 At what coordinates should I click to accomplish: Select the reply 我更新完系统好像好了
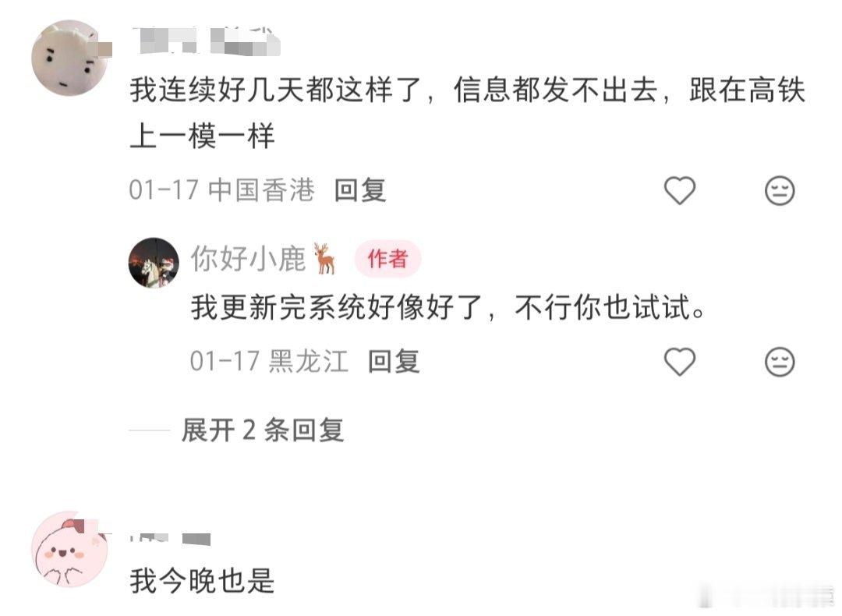point(448,308)
